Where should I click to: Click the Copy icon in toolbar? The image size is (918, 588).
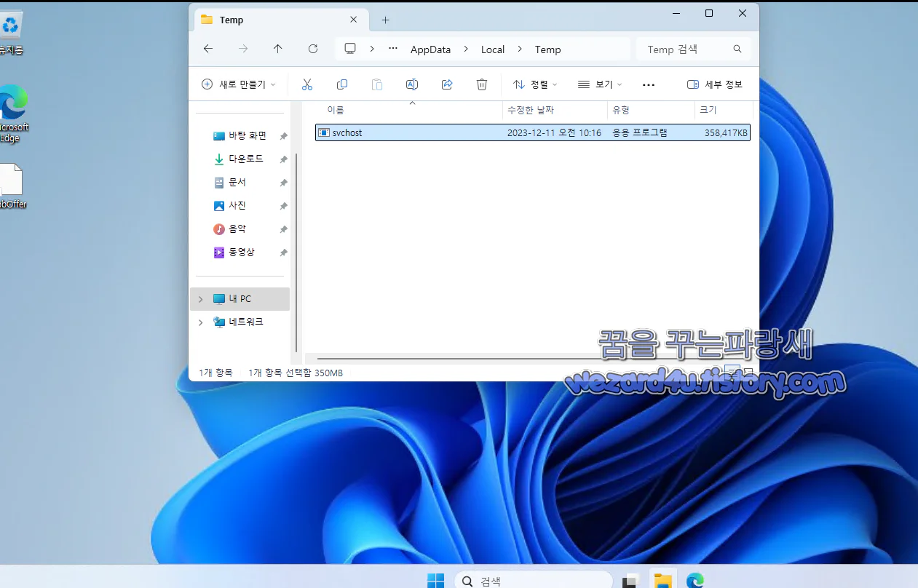[x=342, y=84]
